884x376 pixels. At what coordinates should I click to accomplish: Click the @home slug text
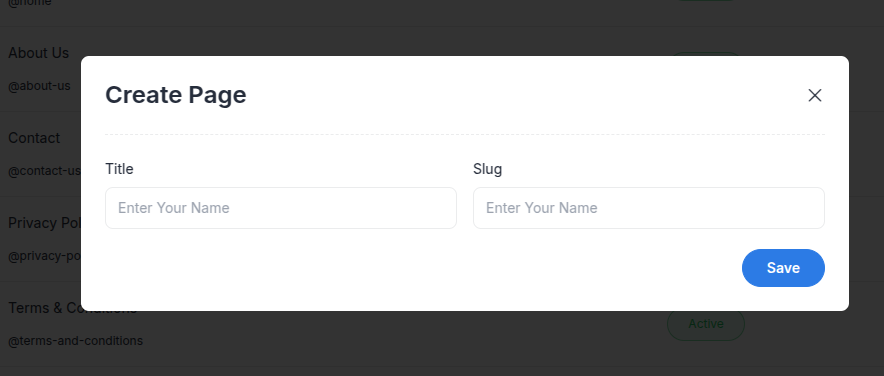click(x=30, y=3)
